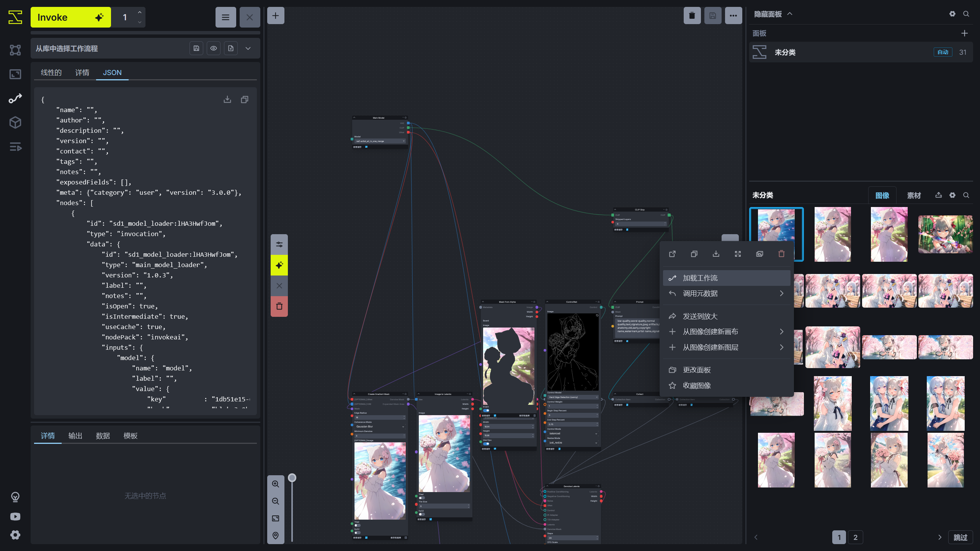
Task: Open the workflow editor sidebar tab
Action: (15, 98)
